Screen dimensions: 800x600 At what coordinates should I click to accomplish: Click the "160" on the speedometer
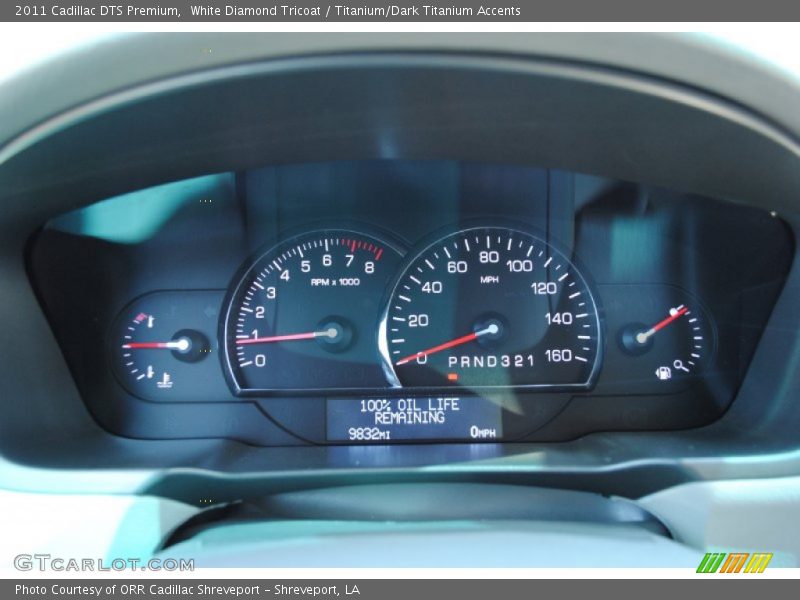558,356
